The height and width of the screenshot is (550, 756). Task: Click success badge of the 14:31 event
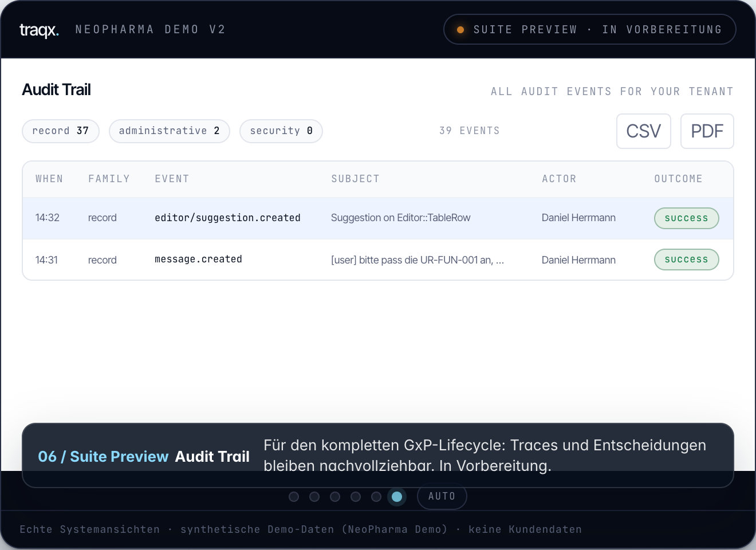687,260
